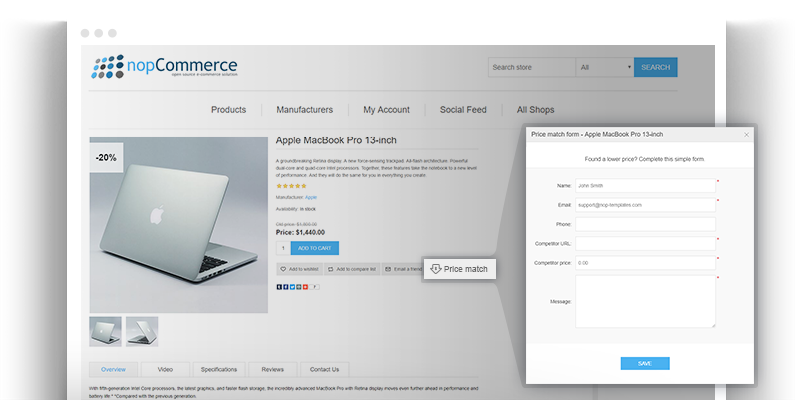795x400 pixels.
Task: Select the second MacBook thumbnail image
Action: point(142,331)
